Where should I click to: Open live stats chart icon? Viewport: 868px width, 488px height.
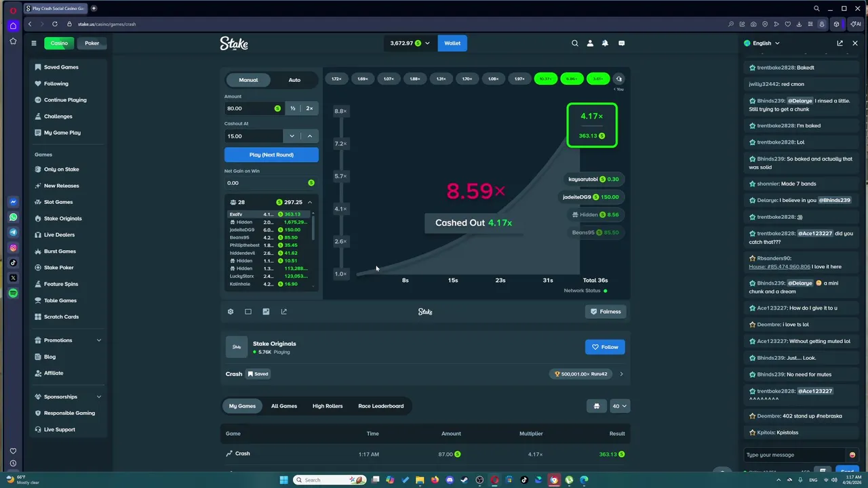[x=266, y=312]
